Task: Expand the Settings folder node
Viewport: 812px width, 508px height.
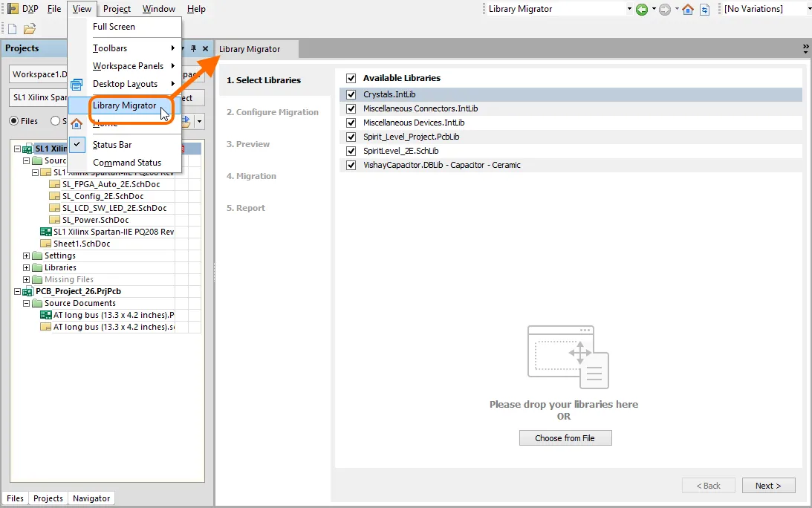Action: (27, 255)
